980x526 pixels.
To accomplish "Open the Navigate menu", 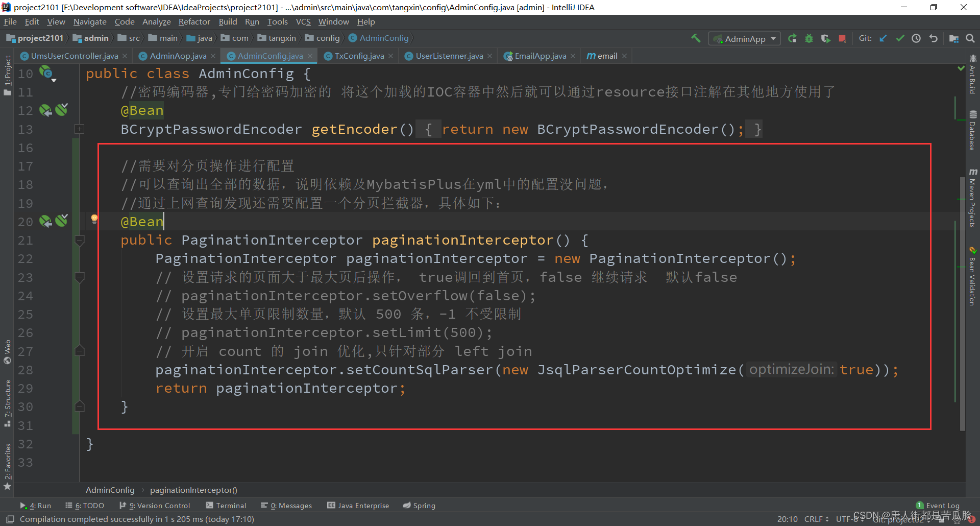I will (90, 22).
